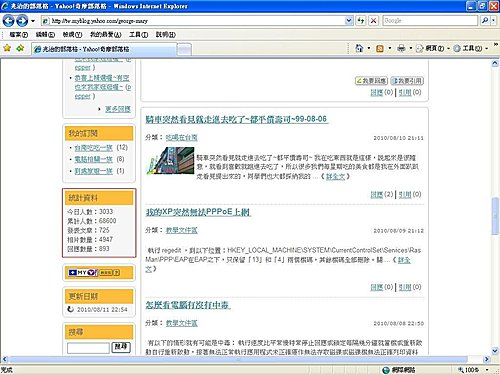The image size is (500, 375).
Task: Open the RSS feeds dropdown arrow
Action: [x=390, y=49]
